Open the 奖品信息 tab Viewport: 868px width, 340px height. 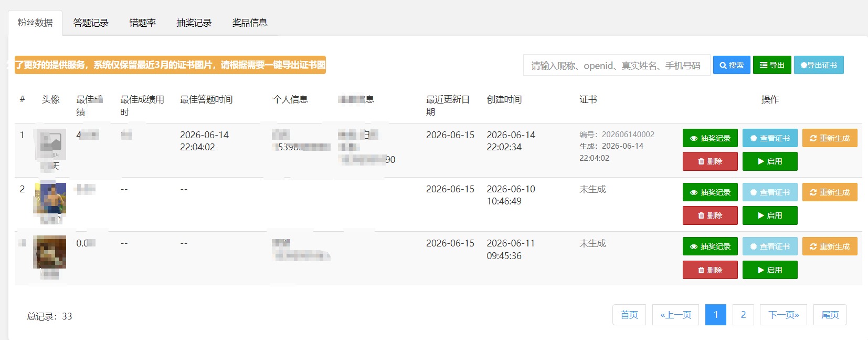coord(250,23)
